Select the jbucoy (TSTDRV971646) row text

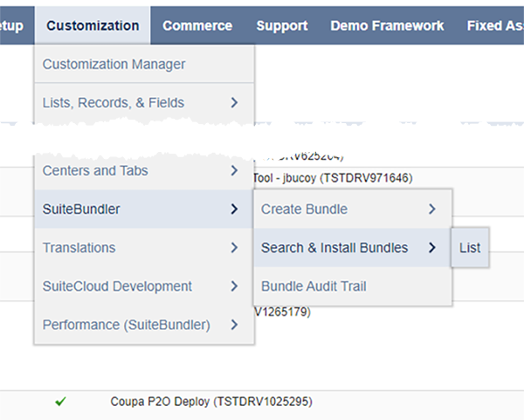point(334,178)
